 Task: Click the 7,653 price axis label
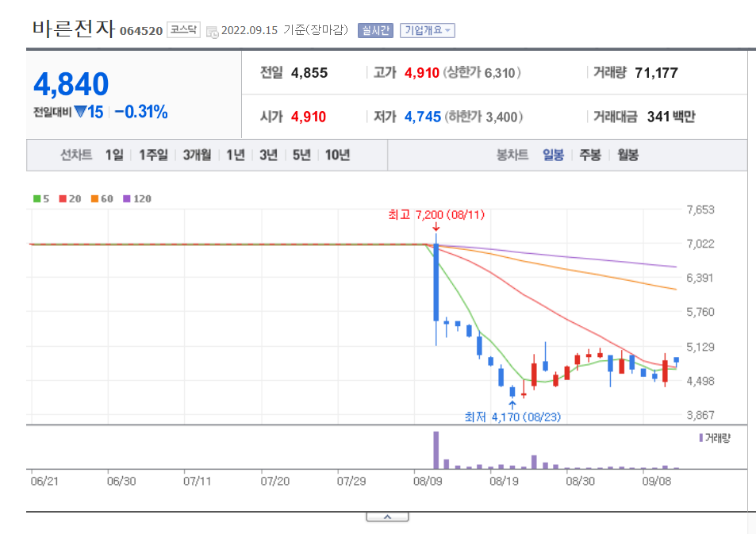[x=700, y=209]
